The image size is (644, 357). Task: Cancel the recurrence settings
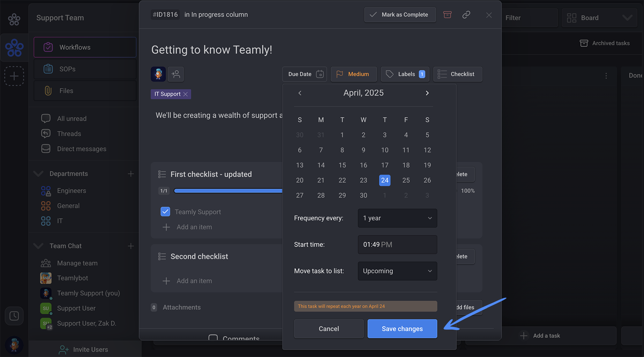329,329
